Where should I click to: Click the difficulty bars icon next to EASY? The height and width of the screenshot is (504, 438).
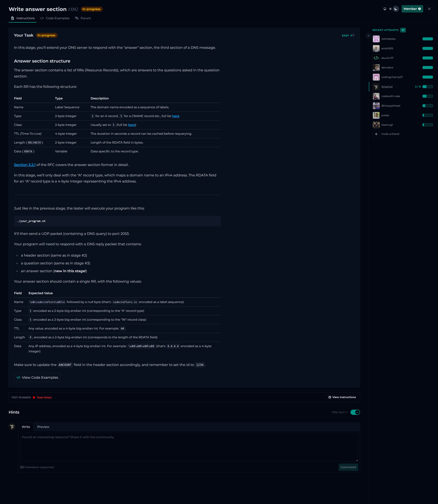pos(353,35)
